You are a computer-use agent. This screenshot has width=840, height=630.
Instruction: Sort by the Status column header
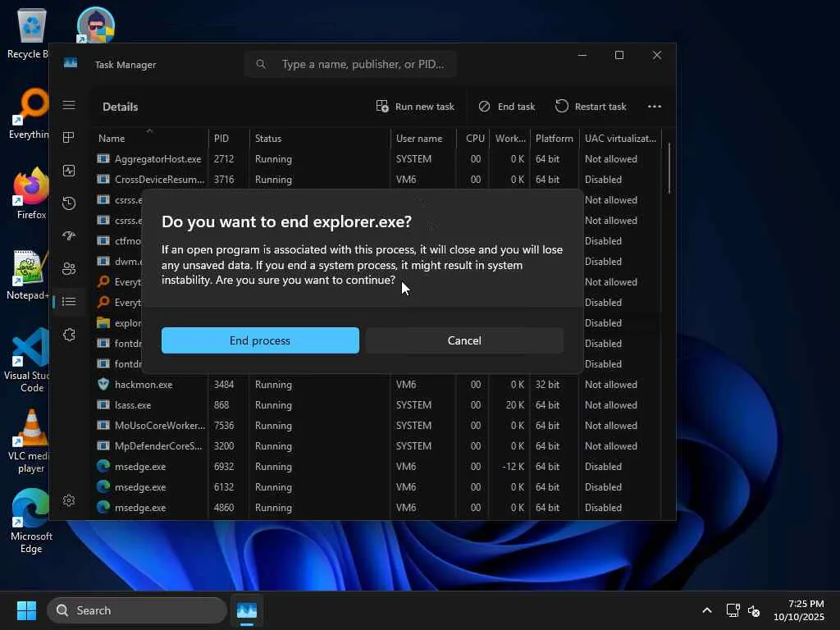click(319, 138)
